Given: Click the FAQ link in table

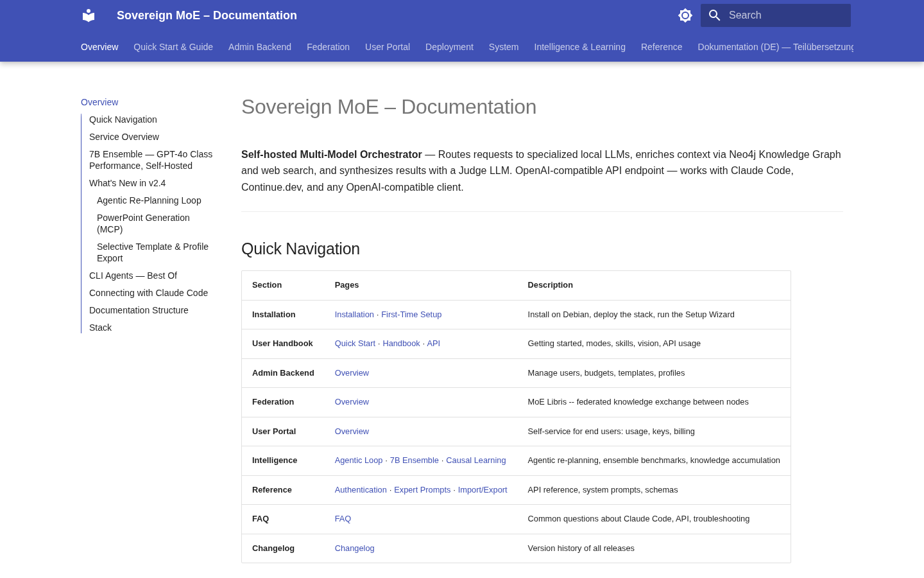Looking at the screenshot, I should point(343,519).
